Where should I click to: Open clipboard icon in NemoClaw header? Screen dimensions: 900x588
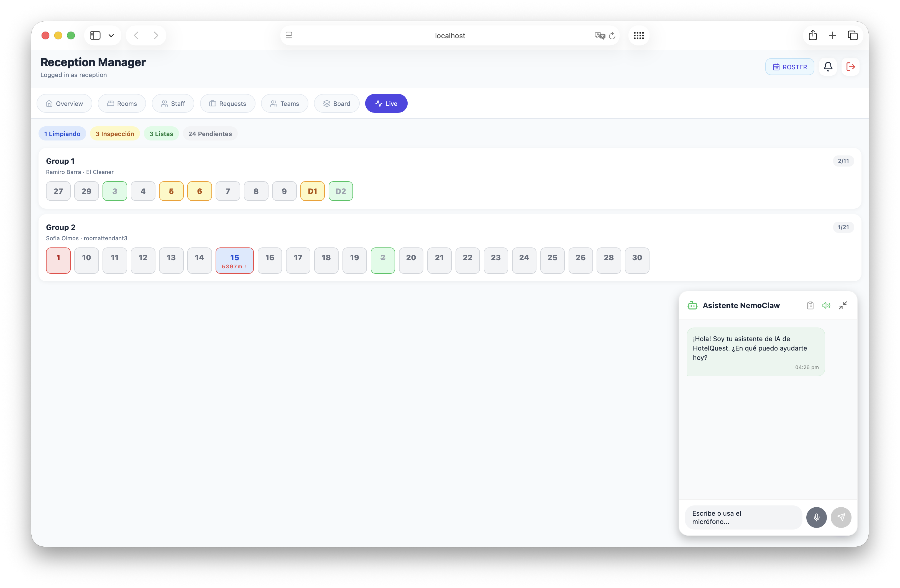pyautogui.click(x=810, y=305)
